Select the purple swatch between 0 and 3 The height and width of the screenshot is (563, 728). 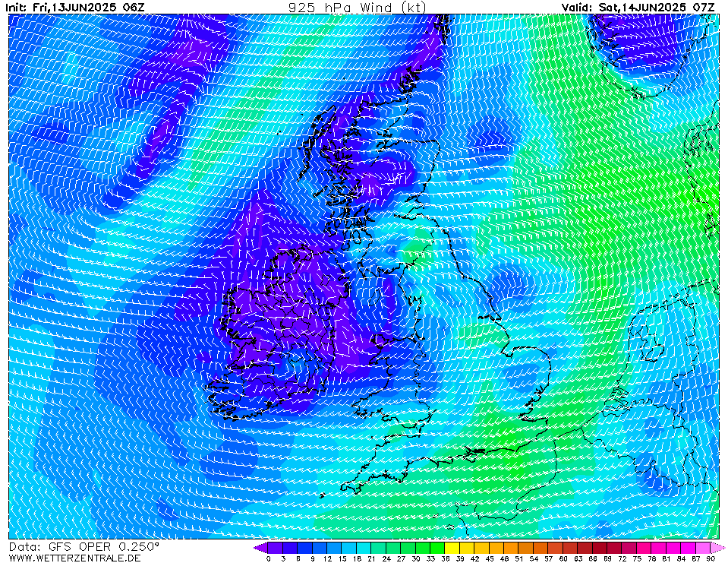click(x=276, y=547)
